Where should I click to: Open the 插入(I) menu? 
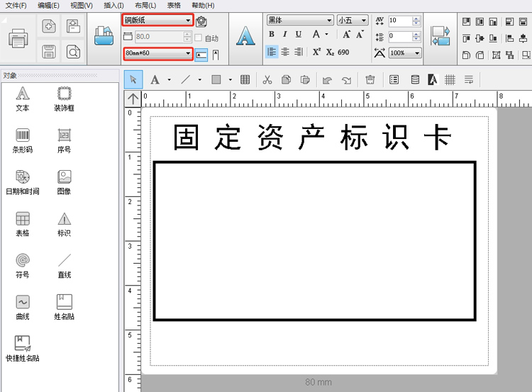113,6
